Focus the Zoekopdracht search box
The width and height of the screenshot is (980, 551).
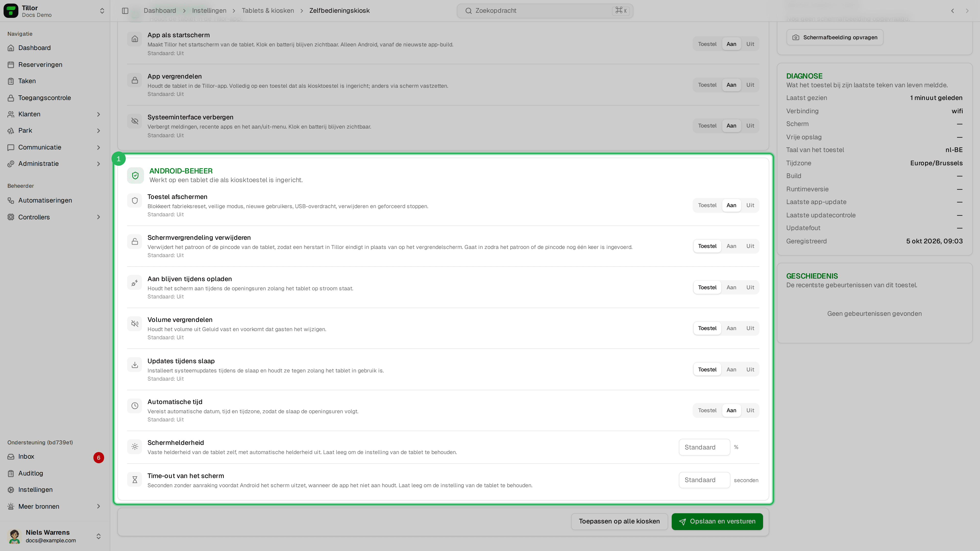click(545, 11)
